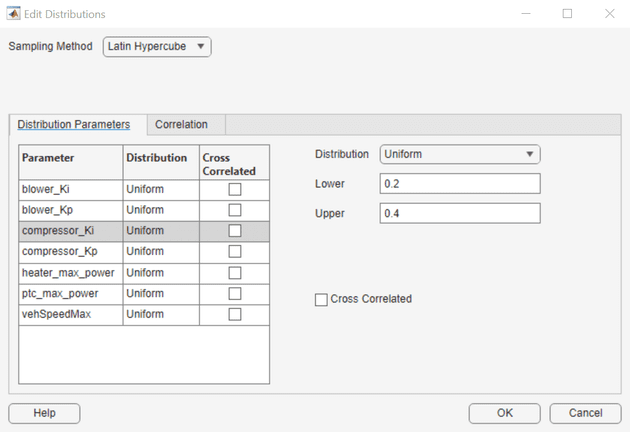Tick Cross Correlated checkbox for ptc_max_power
630x432 pixels.
[235, 294]
